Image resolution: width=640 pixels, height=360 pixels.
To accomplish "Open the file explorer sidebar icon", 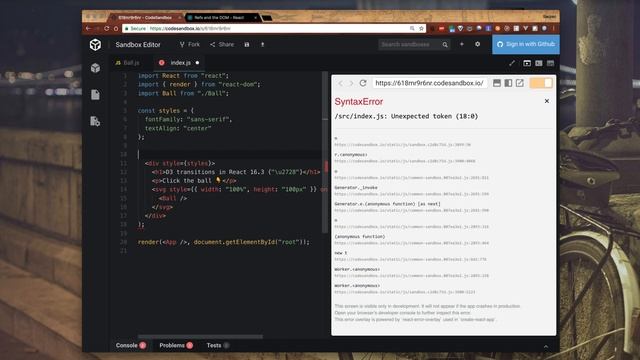I will point(95,95).
